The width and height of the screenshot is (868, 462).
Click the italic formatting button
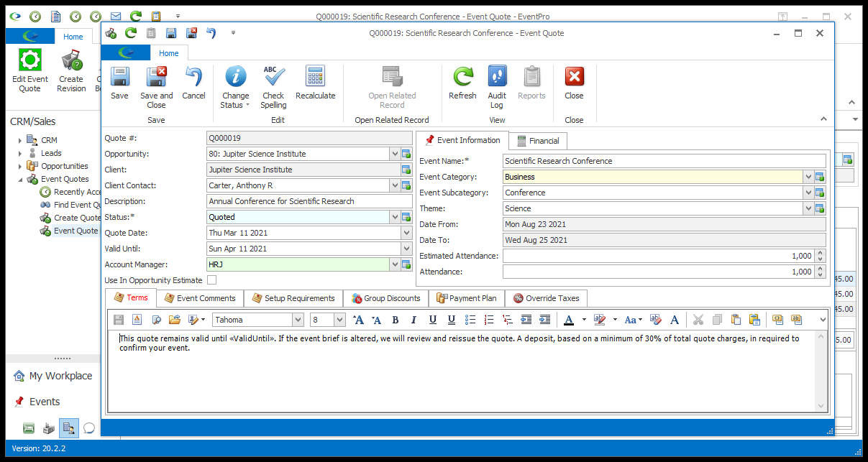click(414, 320)
